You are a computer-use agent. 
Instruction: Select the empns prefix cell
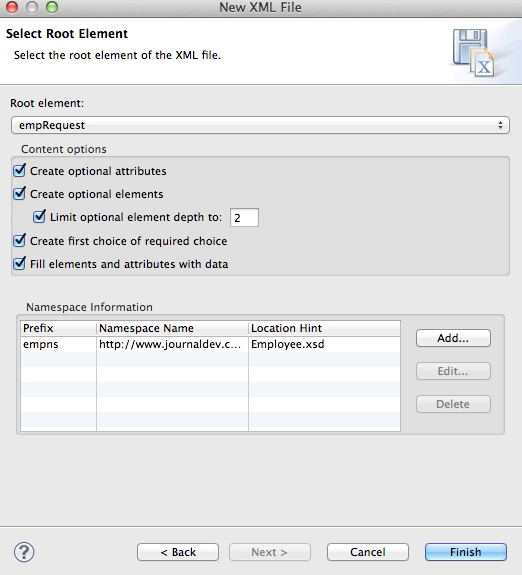point(58,344)
